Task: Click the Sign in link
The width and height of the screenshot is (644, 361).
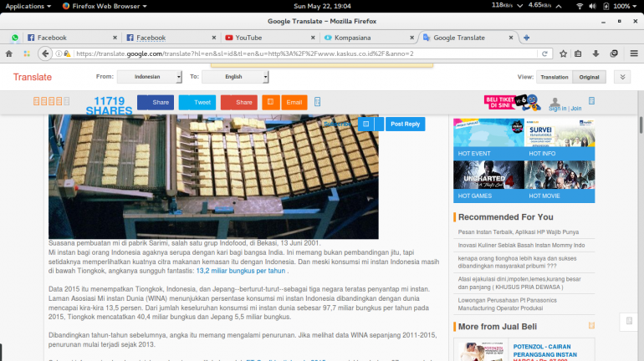Action: [x=557, y=109]
